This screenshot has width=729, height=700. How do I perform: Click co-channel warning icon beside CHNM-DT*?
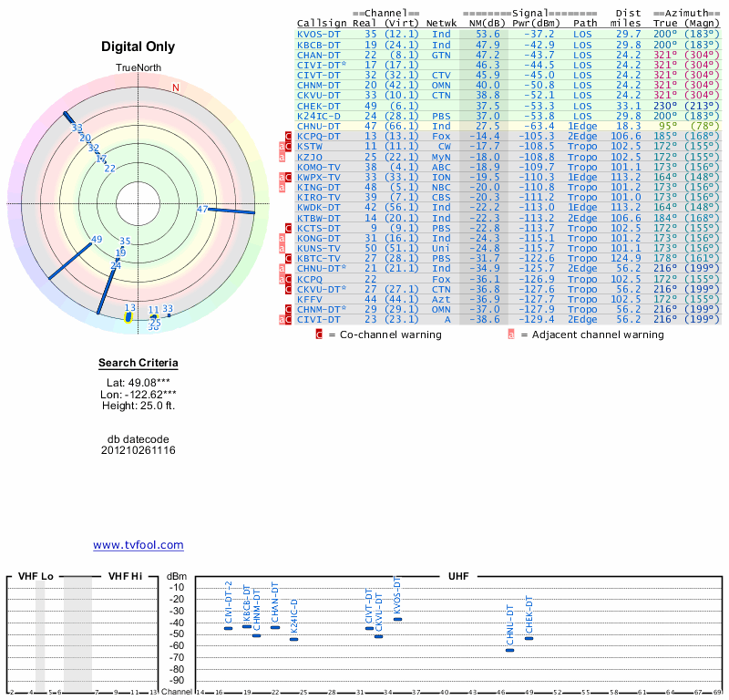[x=289, y=310]
